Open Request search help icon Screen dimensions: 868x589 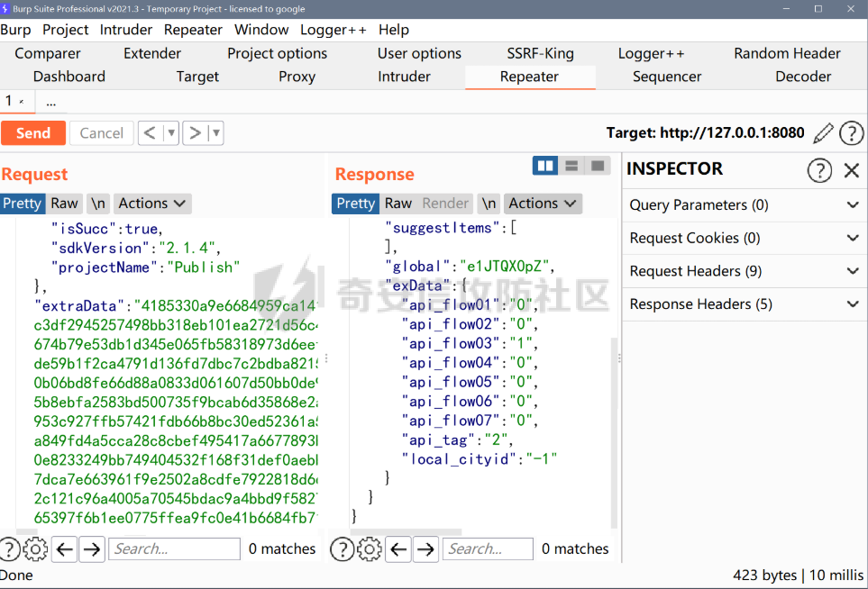pyautogui.click(x=9, y=549)
